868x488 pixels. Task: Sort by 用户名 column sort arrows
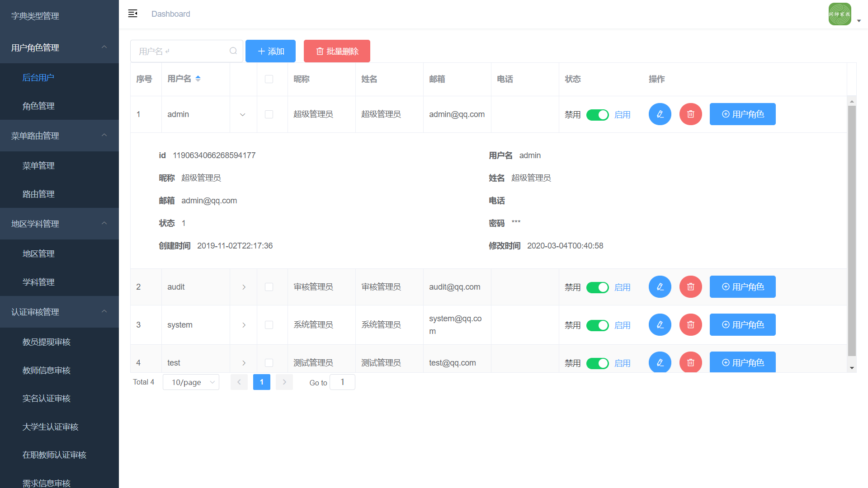click(x=198, y=79)
